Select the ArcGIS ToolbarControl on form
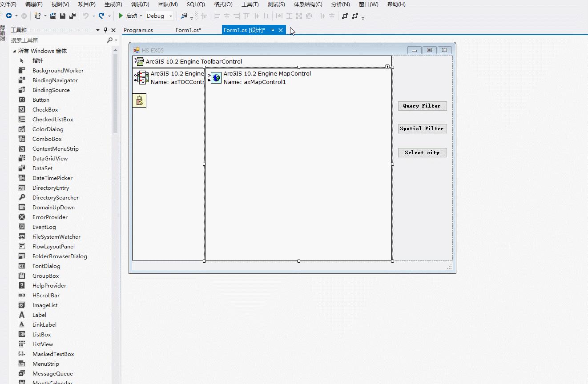Viewport: 588px width, 384px height. pos(262,62)
